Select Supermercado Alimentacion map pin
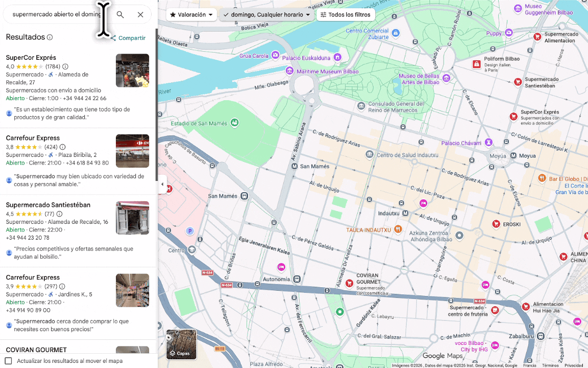 click(x=537, y=37)
